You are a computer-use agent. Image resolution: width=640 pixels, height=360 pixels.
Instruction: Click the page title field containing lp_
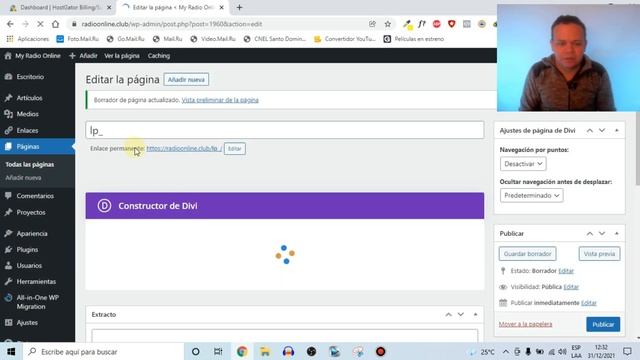tap(285, 130)
